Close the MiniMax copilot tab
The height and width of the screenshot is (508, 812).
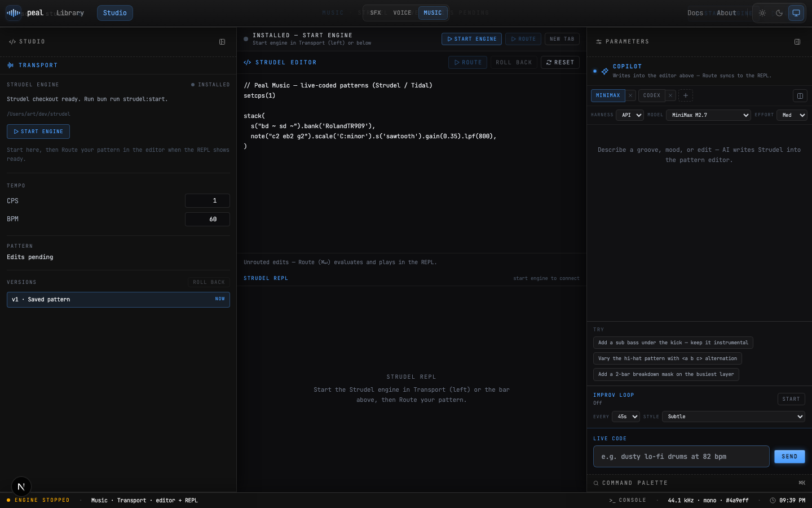(630, 95)
